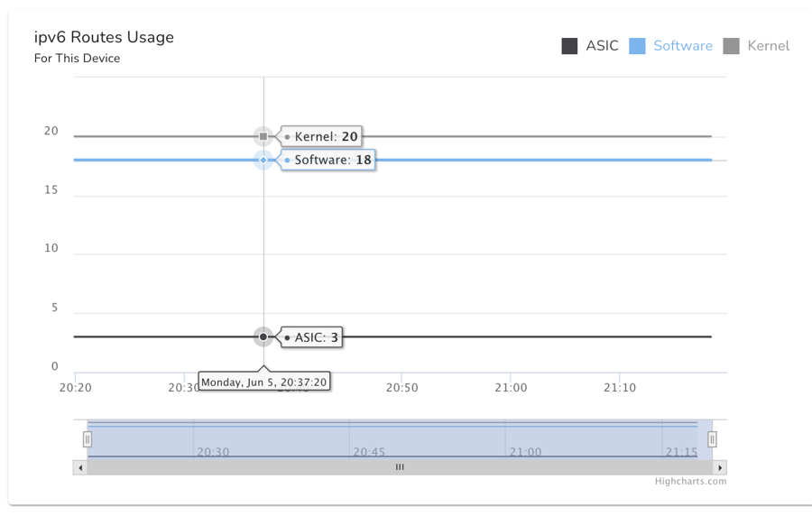
Task: Click the scrollbar right arrow
Action: [719, 467]
